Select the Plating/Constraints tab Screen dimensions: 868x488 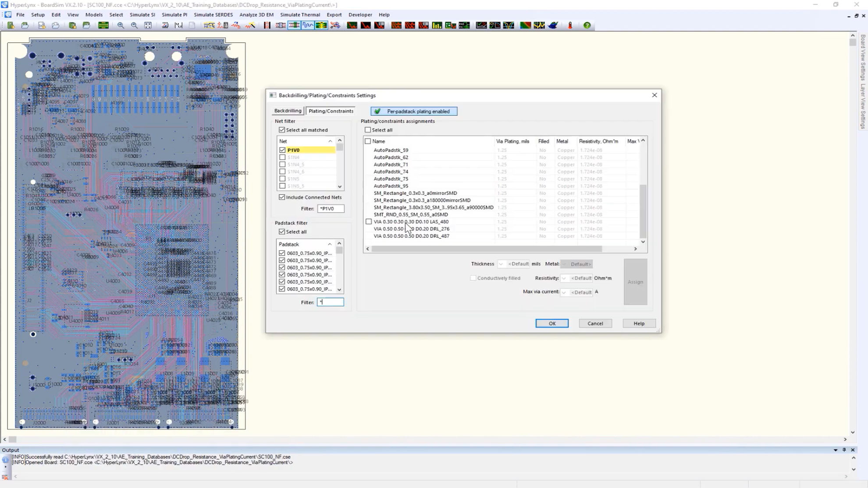pyautogui.click(x=331, y=111)
